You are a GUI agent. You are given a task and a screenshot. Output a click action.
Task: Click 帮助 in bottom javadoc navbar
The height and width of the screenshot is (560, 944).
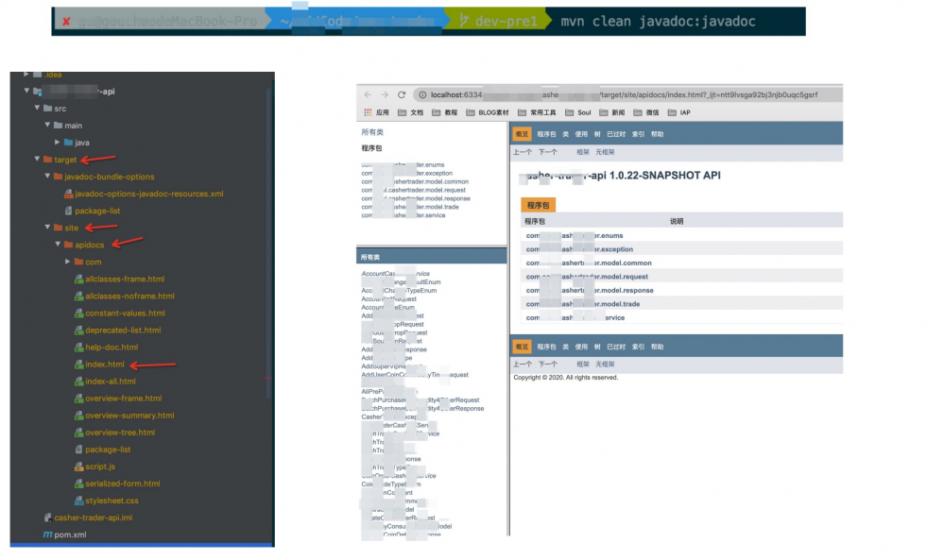tap(657, 348)
